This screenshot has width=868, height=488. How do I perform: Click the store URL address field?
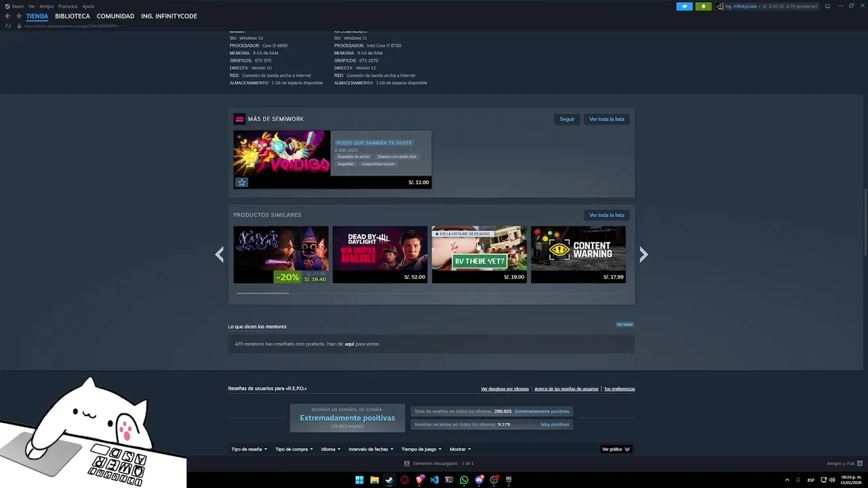tap(71, 26)
